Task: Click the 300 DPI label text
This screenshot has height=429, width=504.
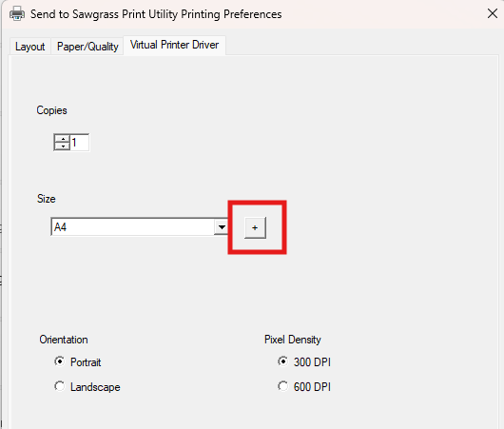Action: pyautogui.click(x=312, y=362)
